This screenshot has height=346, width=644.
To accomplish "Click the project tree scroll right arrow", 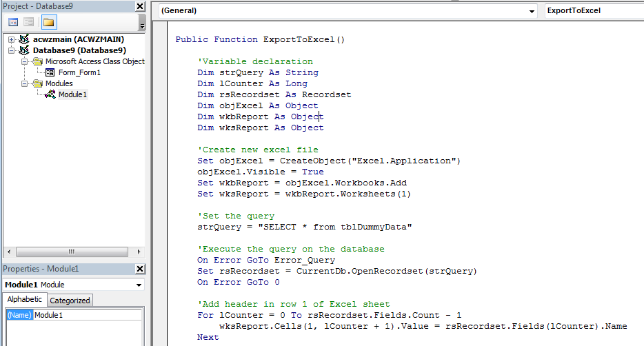I will tap(139, 252).
